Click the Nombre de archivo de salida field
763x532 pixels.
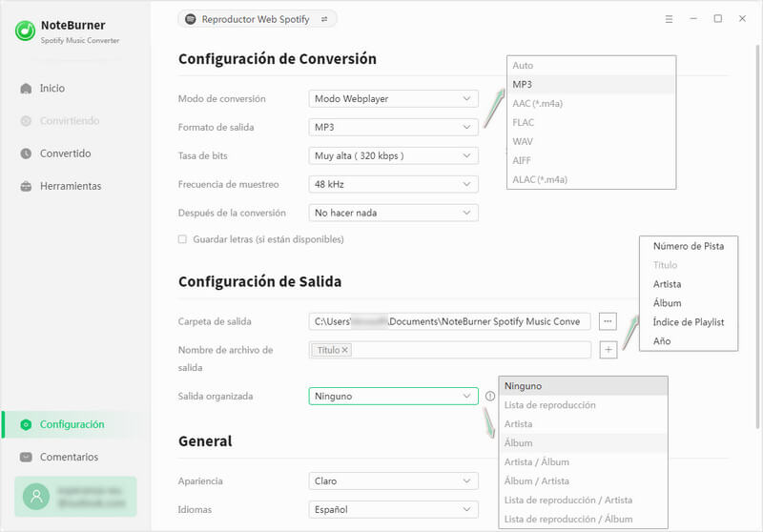tap(449, 350)
